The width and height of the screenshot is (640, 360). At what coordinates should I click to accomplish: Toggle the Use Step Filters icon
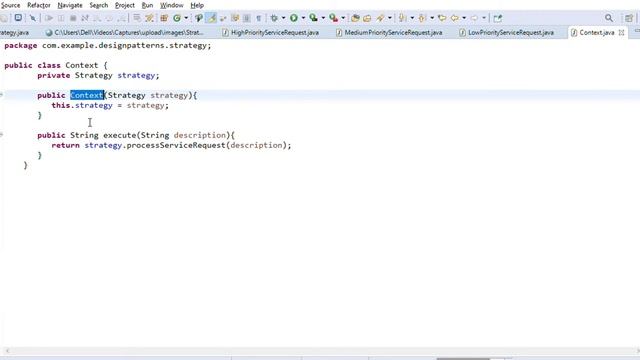pos(149,18)
